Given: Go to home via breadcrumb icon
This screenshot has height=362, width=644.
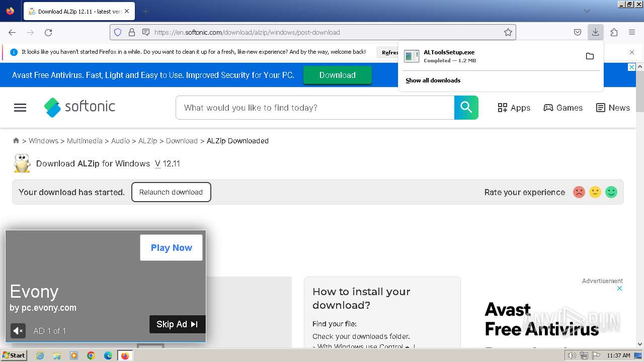Looking at the screenshot, I should (16, 141).
